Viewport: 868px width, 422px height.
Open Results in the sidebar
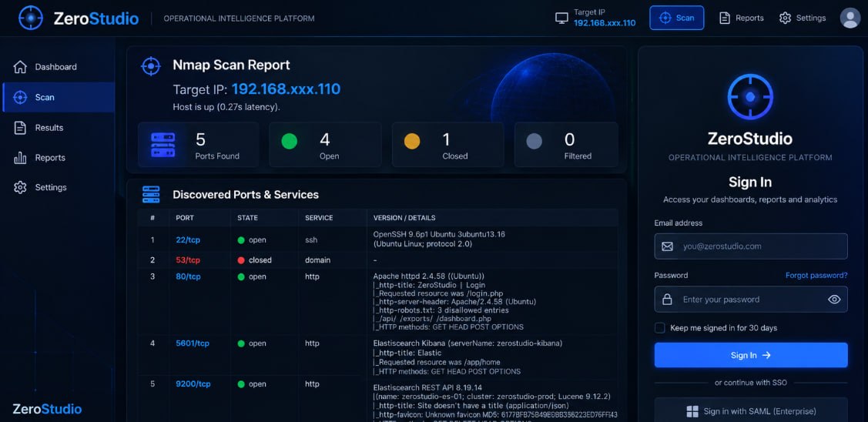58,128
